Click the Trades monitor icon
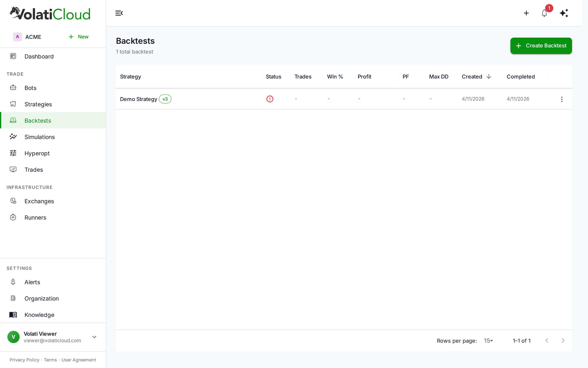The height and width of the screenshot is (368, 588). 13,169
